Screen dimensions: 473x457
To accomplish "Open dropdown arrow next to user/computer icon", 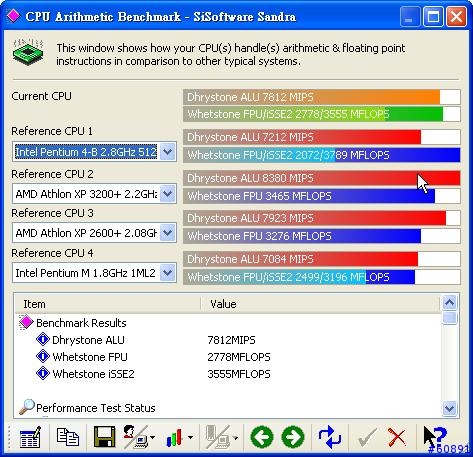I will (x=152, y=437).
